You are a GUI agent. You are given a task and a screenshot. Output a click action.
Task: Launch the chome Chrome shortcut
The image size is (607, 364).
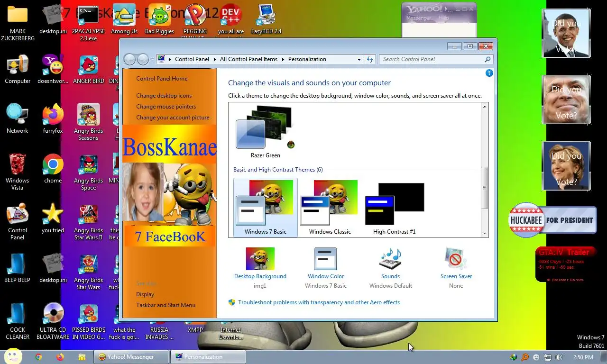53,169
